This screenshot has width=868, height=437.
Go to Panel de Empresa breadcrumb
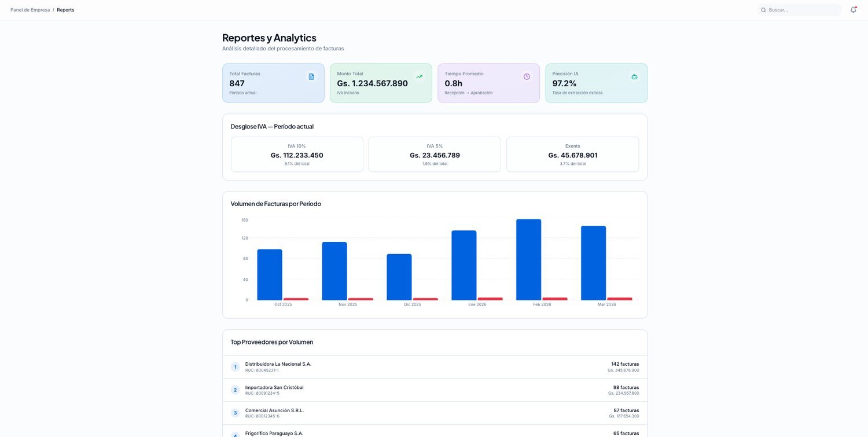click(30, 10)
